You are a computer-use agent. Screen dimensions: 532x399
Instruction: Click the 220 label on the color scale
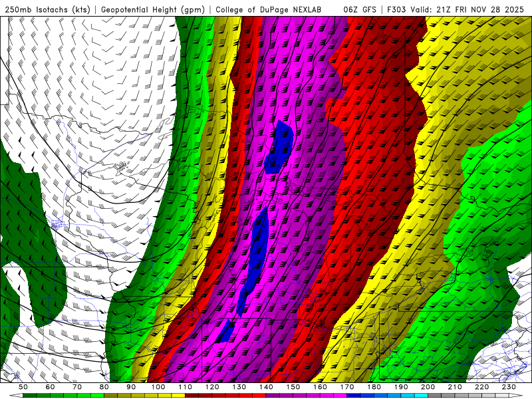click(x=481, y=387)
